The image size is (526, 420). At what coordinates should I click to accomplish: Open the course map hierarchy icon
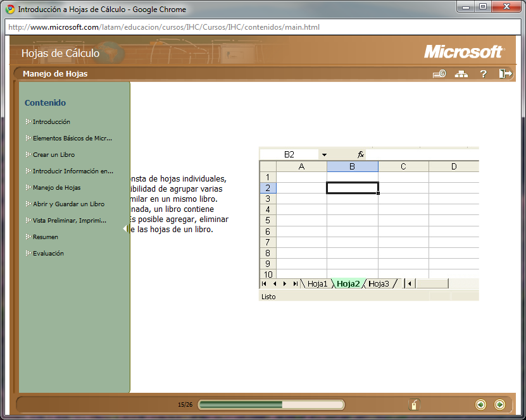[461, 74]
